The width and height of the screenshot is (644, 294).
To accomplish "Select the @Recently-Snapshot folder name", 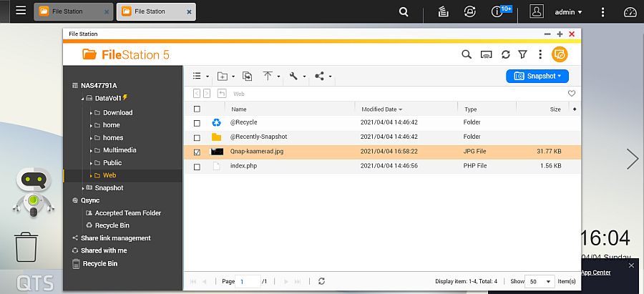I will 258,137.
